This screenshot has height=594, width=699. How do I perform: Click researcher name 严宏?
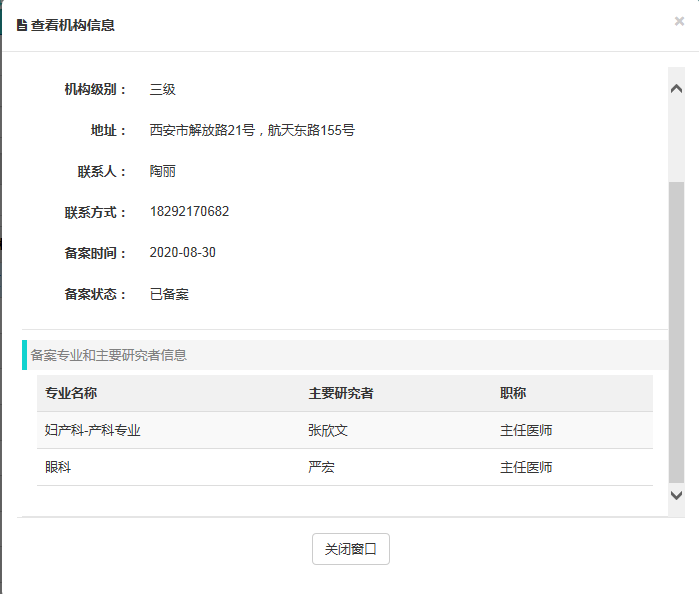point(321,467)
